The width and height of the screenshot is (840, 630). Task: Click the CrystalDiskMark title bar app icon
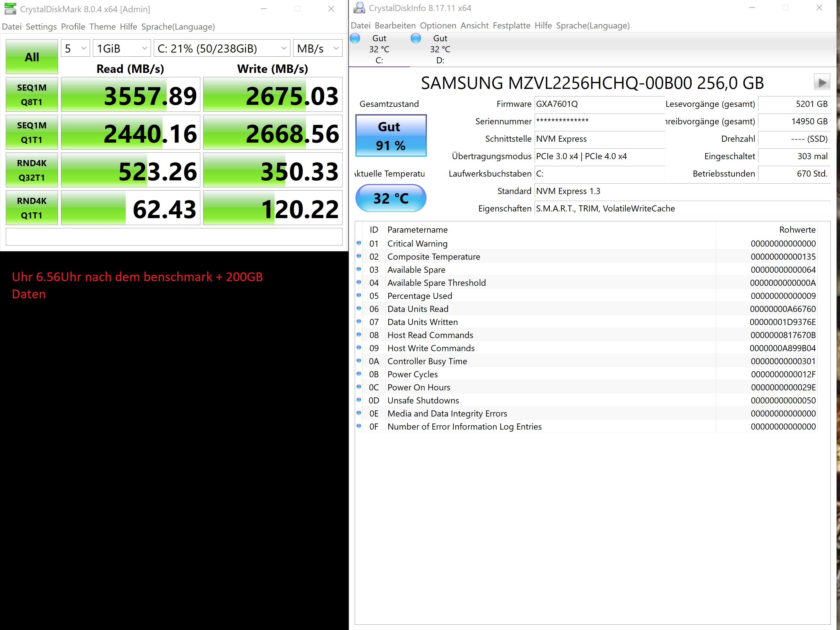tap(10, 9)
